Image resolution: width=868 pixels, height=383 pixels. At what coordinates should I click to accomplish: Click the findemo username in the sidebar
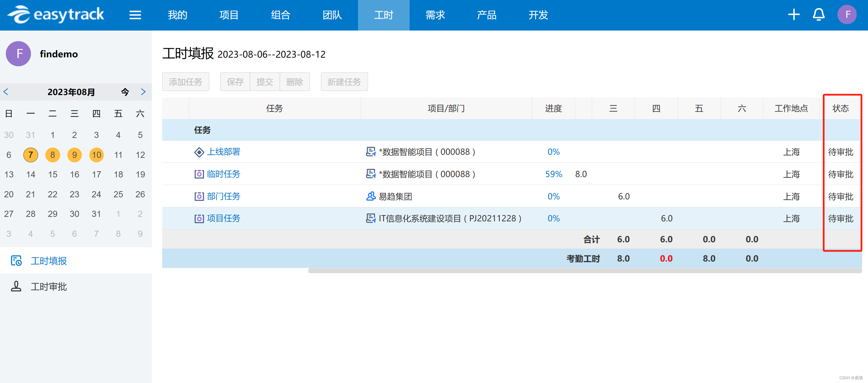[x=59, y=54]
